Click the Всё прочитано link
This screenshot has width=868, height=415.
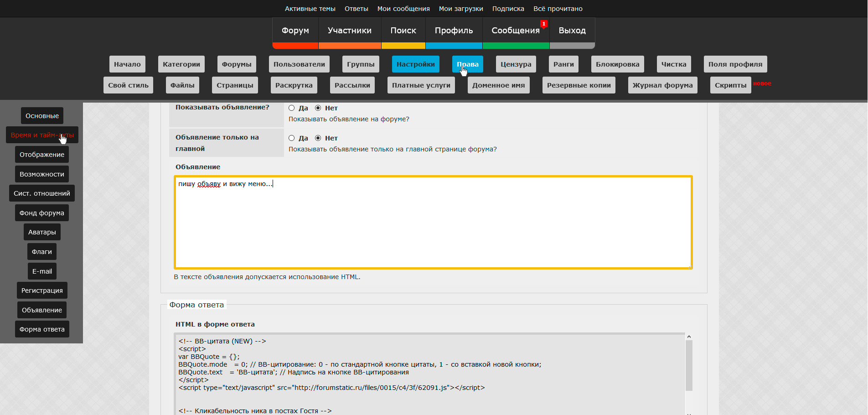[x=558, y=9]
